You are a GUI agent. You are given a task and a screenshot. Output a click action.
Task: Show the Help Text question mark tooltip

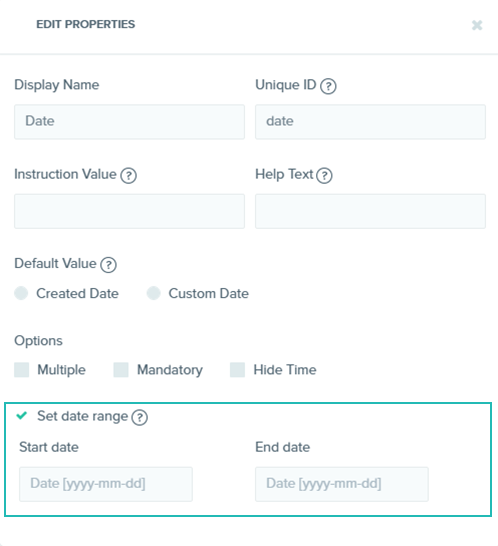click(324, 176)
